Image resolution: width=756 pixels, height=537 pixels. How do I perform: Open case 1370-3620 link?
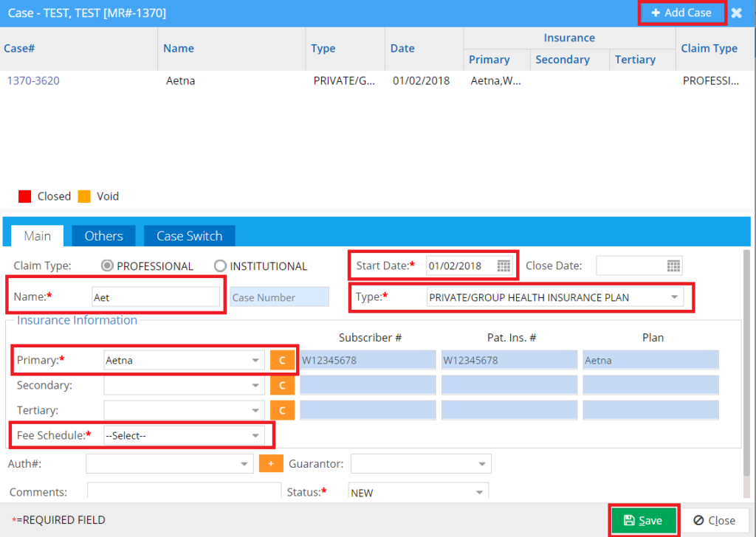[x=32, y=80]
